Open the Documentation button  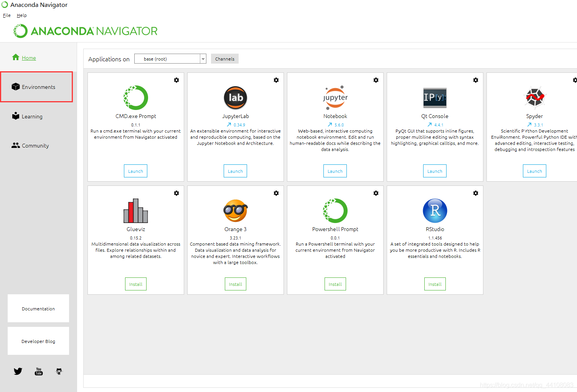click(38, 308)
